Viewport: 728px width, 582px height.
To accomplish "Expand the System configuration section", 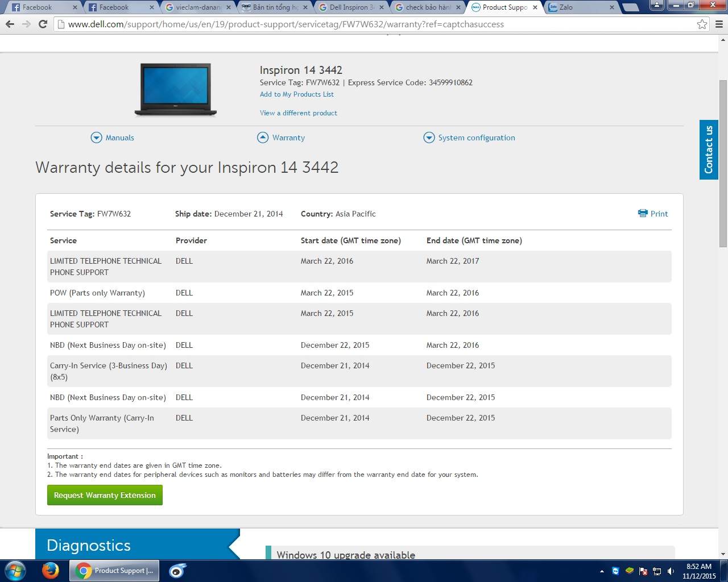I will (469, 138).
